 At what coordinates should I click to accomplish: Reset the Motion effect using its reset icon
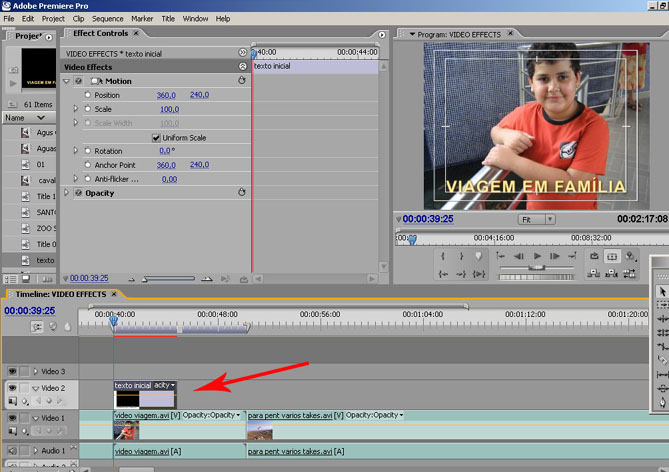241,80
